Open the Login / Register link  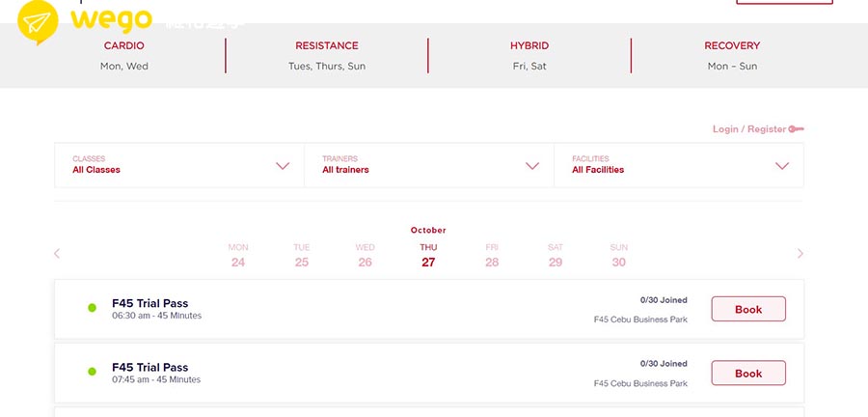[x=749, y=129]
